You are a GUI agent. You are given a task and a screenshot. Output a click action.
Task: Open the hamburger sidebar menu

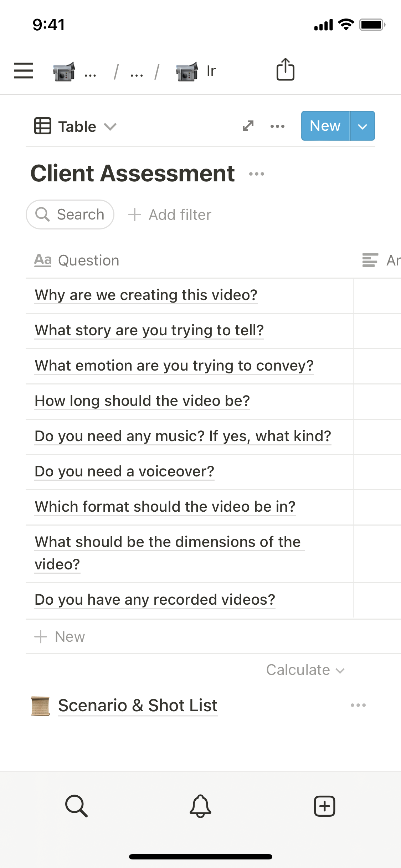coord(24,70)
